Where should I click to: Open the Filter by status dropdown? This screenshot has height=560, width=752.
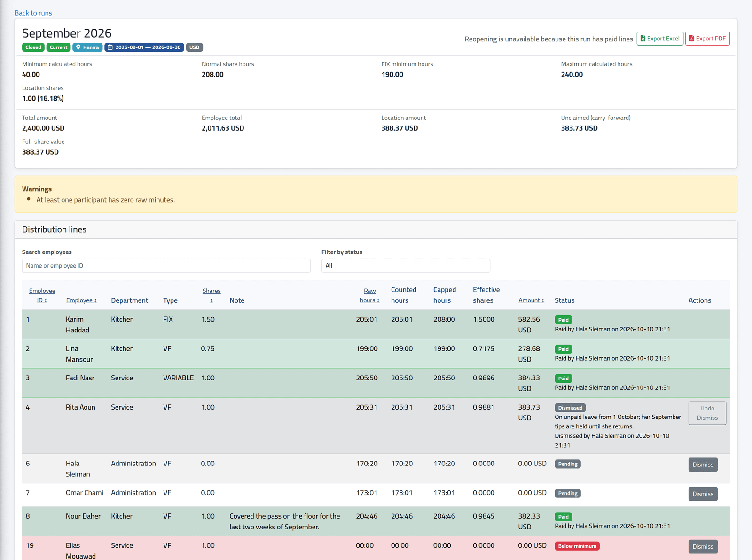406,266
